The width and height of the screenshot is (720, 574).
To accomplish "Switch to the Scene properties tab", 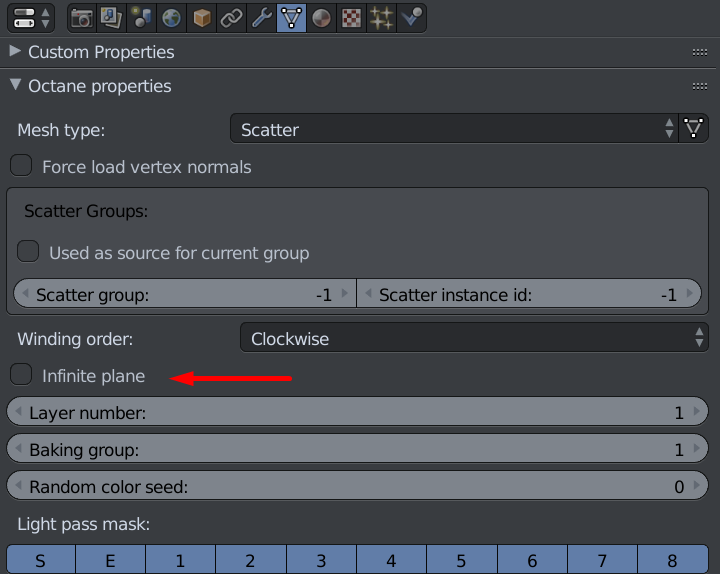I will pos(142,17).
